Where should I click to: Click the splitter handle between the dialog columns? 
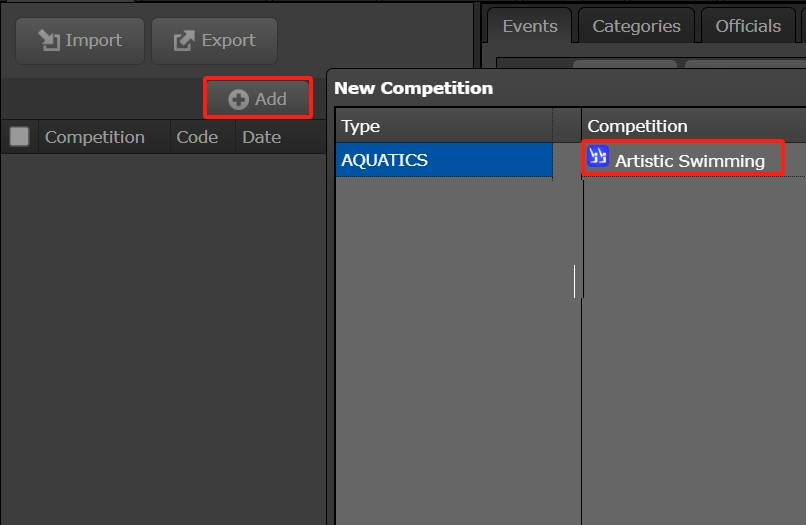[x=578, y=282]
